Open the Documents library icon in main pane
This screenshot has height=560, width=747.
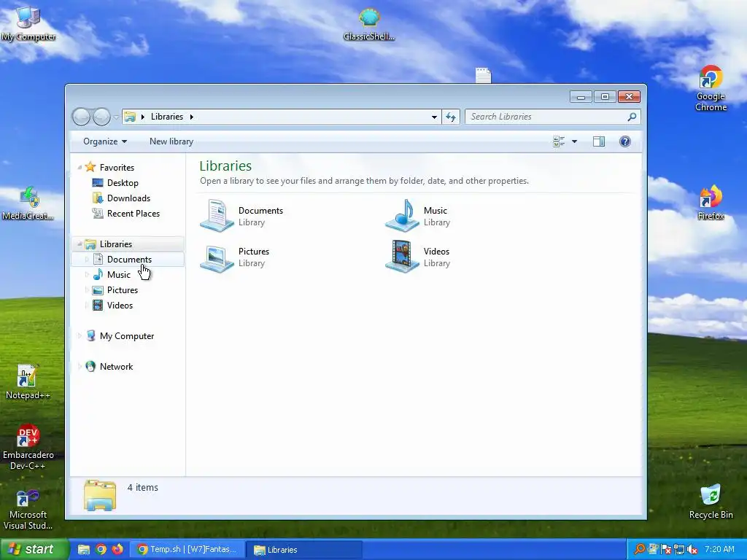click(x=217, y=216)
